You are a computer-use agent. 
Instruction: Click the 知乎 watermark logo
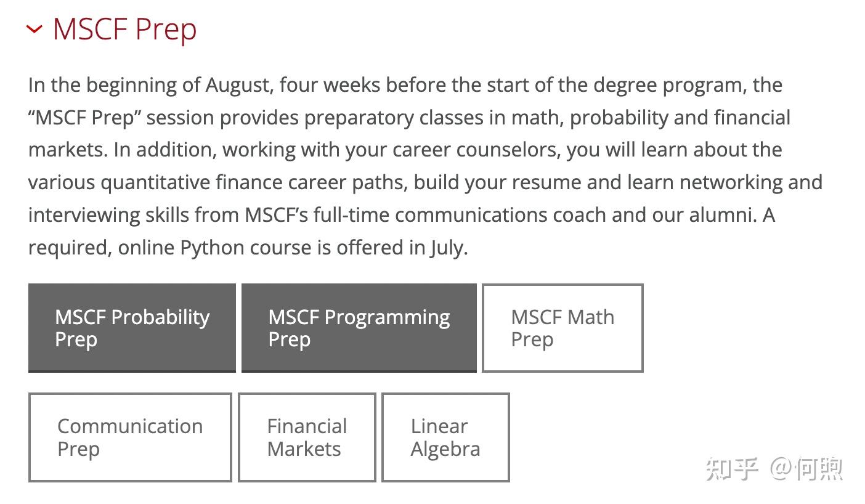tap(732, 469)
